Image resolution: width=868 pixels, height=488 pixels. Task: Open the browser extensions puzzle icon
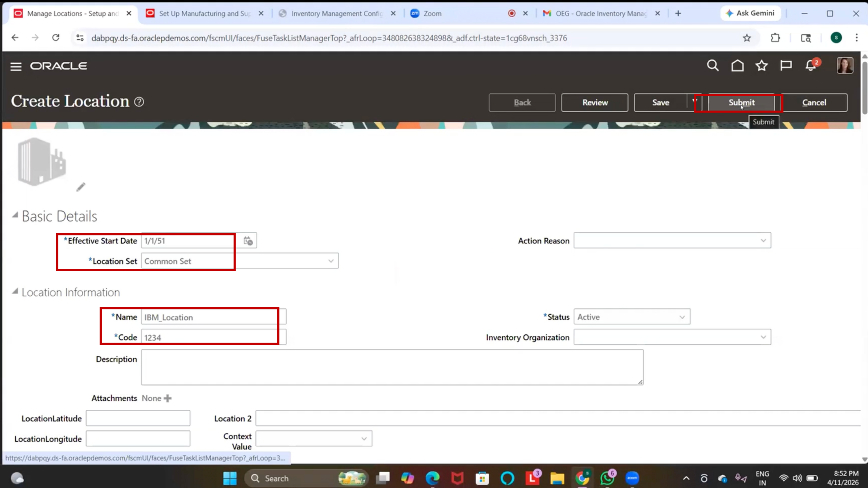pyautogui.click(x=775, y=38)
